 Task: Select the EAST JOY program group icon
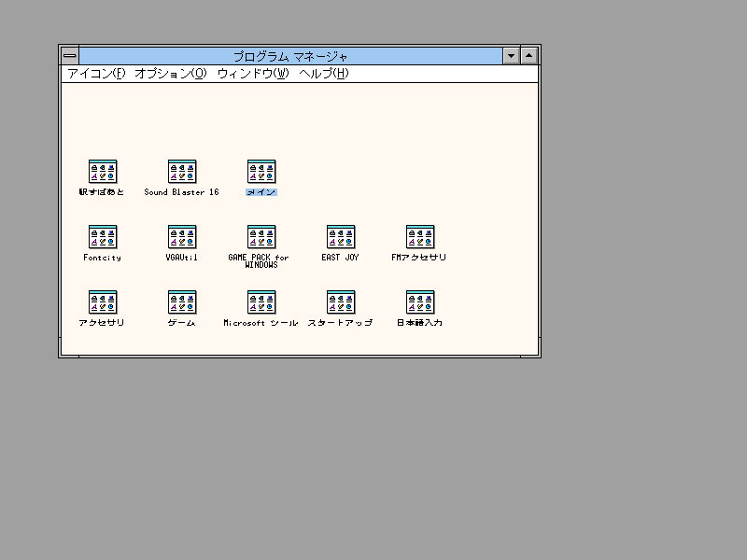click(341, 237)
